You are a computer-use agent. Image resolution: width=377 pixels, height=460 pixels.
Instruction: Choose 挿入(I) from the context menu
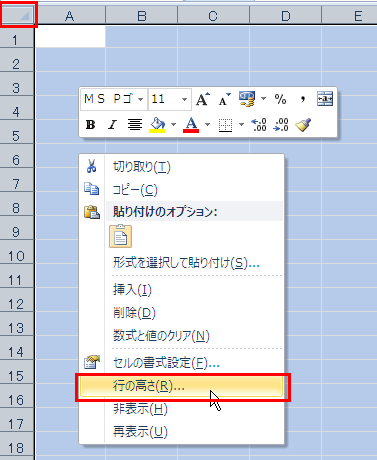coord(181,290)
